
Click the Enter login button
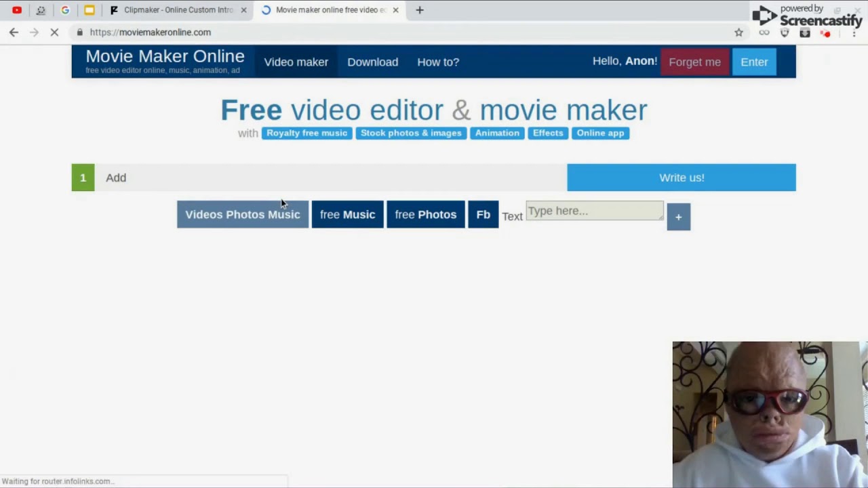[754, 62]
